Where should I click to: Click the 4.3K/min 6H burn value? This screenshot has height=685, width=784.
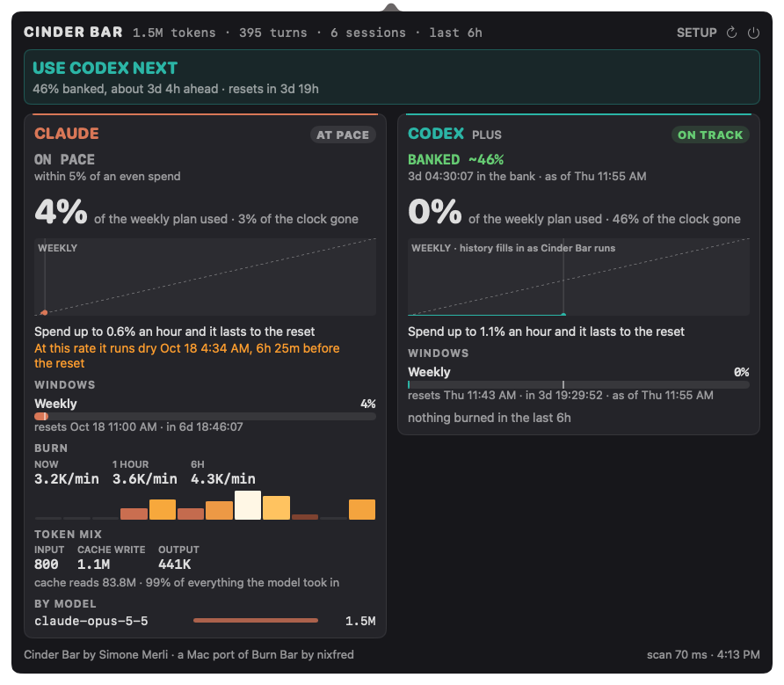coord(223,479)
